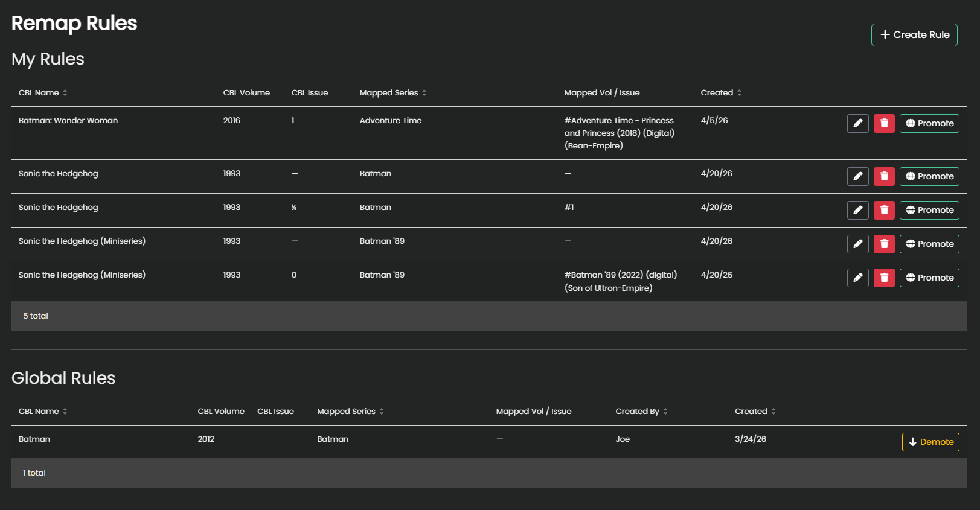Promote the Sonic Miniseries rule without issue number

coord(929,244)
